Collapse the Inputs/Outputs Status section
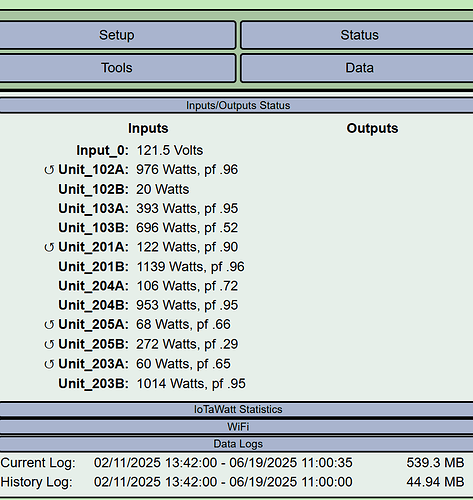 237,105
